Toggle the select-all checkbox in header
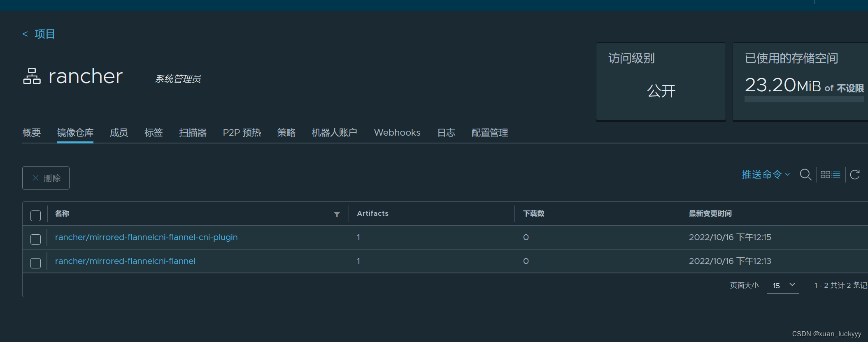868x342 pixels. click(x=36, y=216)
